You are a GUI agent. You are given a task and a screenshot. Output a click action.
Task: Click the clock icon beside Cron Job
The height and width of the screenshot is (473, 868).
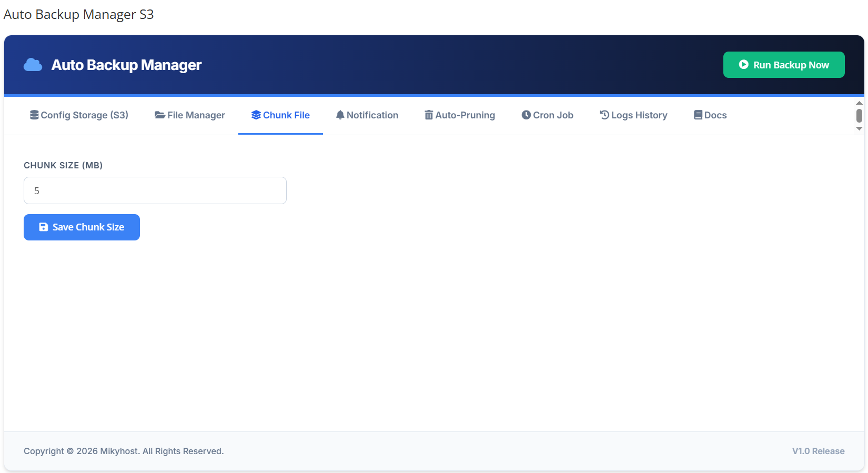click(526, 115)
